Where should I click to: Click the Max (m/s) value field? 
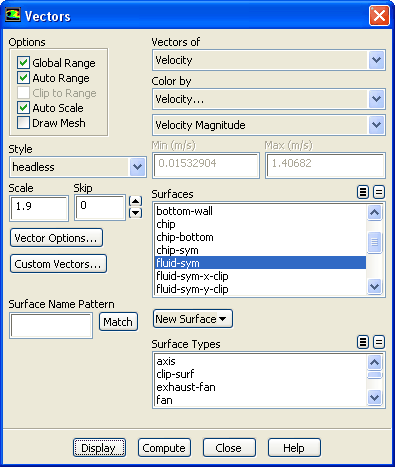click(x=325, y=165)
